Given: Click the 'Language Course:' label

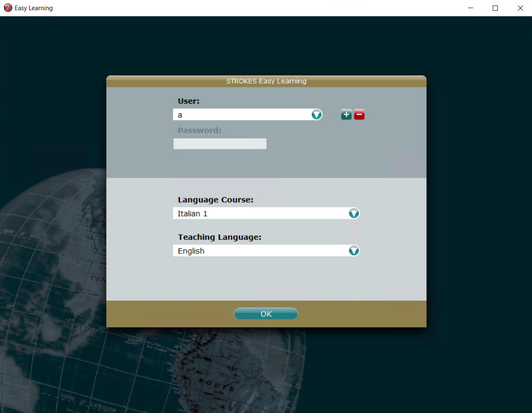Looking at the screenshot, I should pos(216,200).
